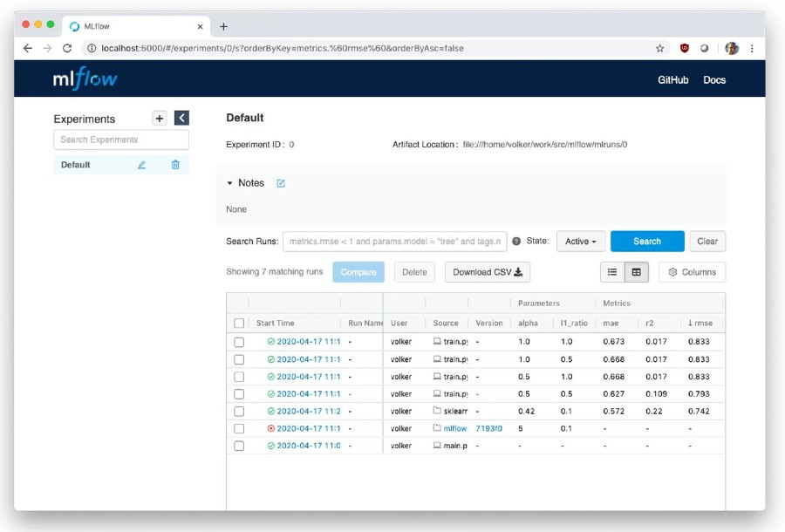Sort by Source column header

tap(446, 324)
